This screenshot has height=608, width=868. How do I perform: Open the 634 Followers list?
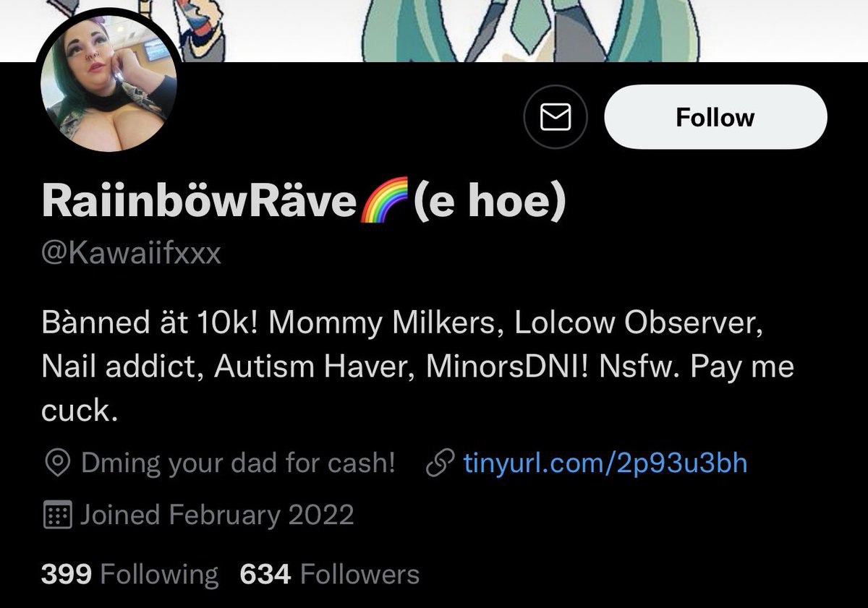[x=330, y=575]
